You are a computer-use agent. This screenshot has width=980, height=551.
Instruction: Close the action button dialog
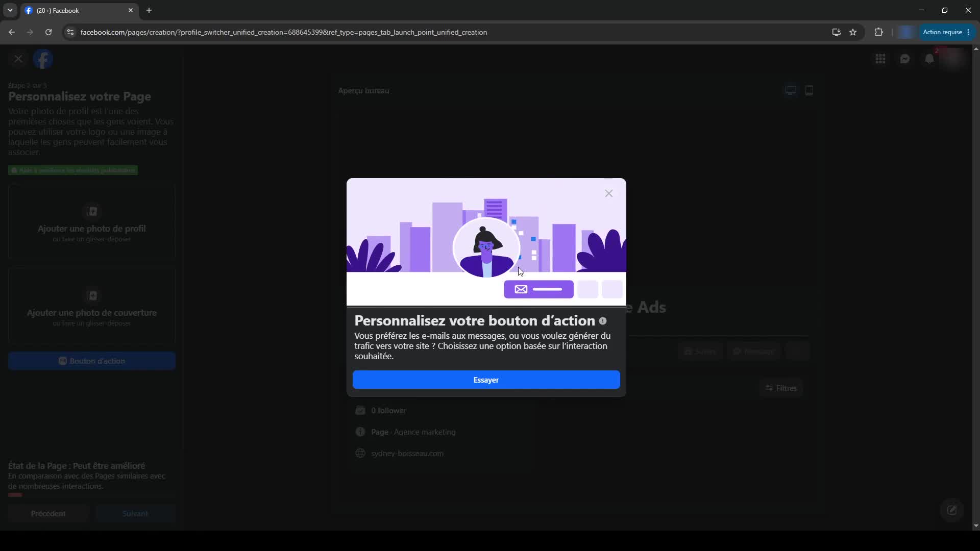pyautogui.click(x=608, y=193)
